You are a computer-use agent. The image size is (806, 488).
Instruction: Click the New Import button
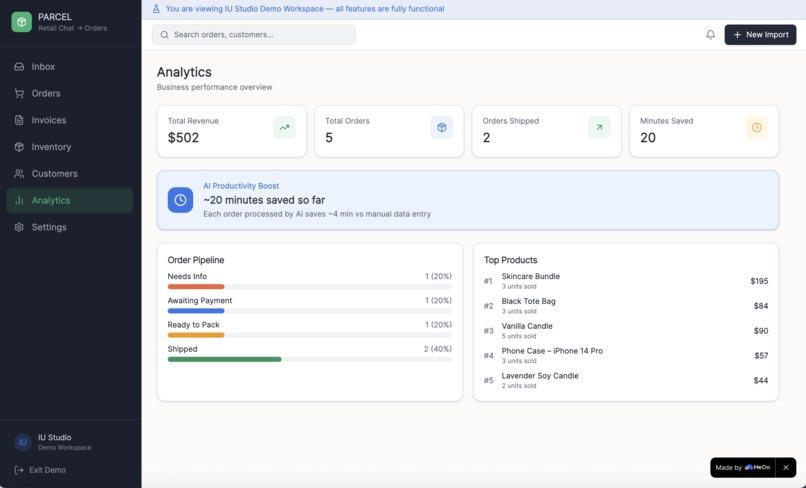pos(760,34)
